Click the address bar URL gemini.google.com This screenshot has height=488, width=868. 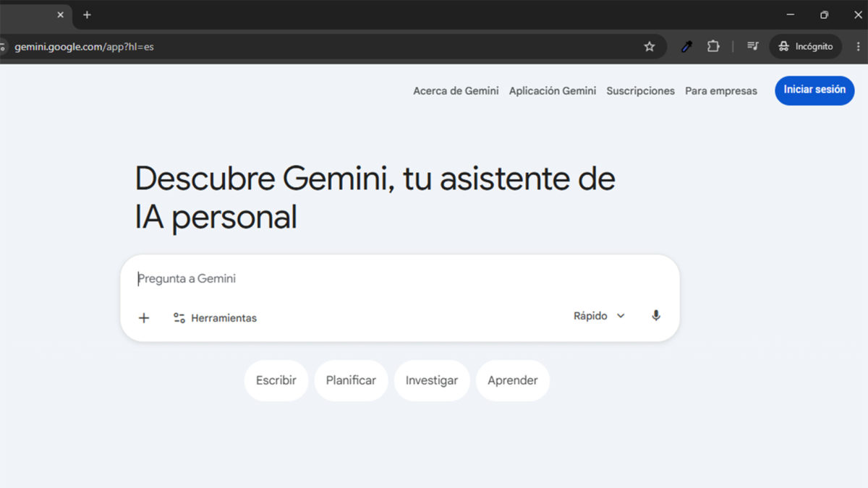point(84,46)
